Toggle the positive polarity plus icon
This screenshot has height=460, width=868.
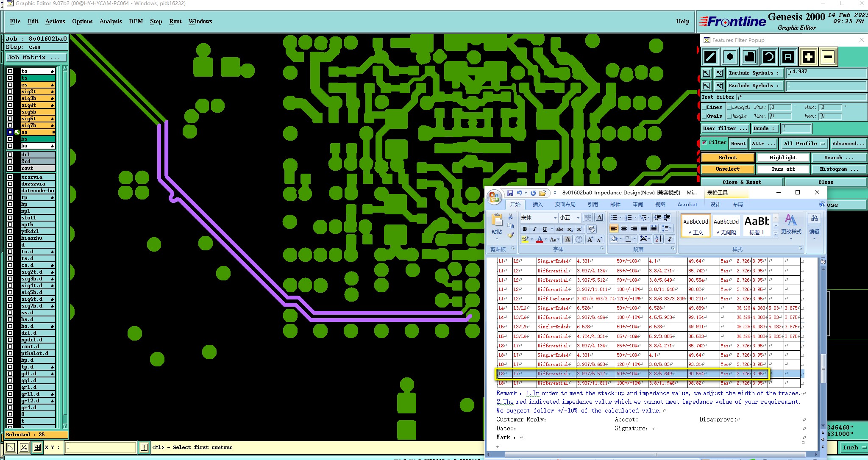(x=808, y=56)
